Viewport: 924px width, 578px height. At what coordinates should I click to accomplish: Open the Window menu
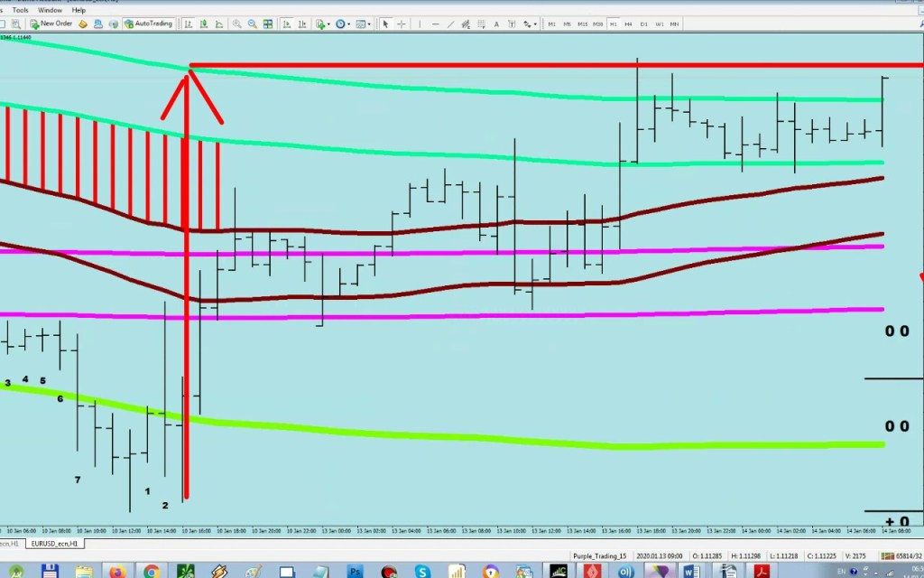(50, 10)
